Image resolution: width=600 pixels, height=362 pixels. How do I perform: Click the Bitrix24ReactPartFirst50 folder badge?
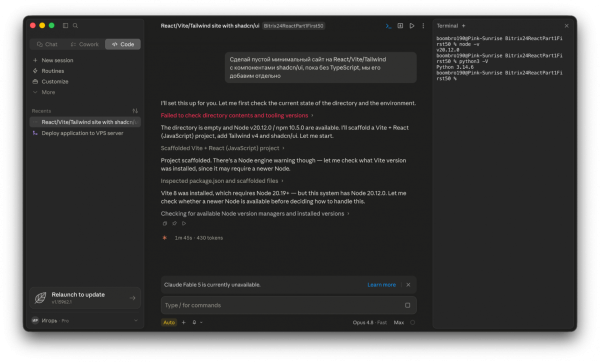293,26
